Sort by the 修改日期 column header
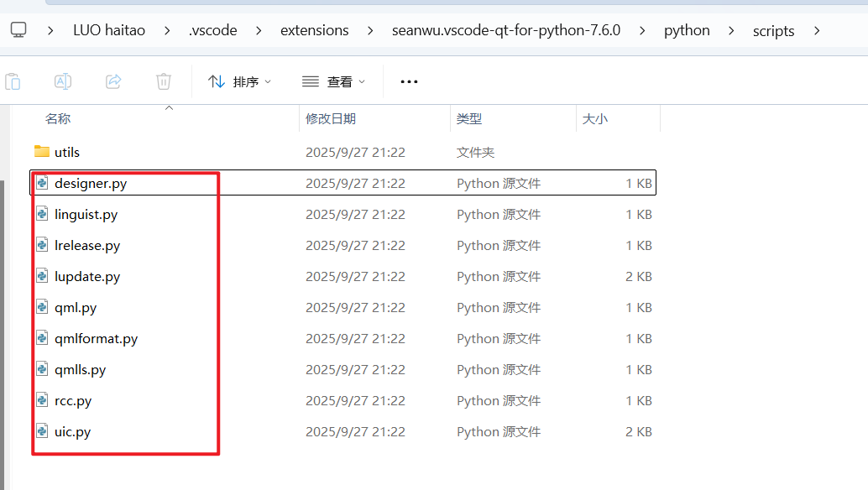 point(331,119)
